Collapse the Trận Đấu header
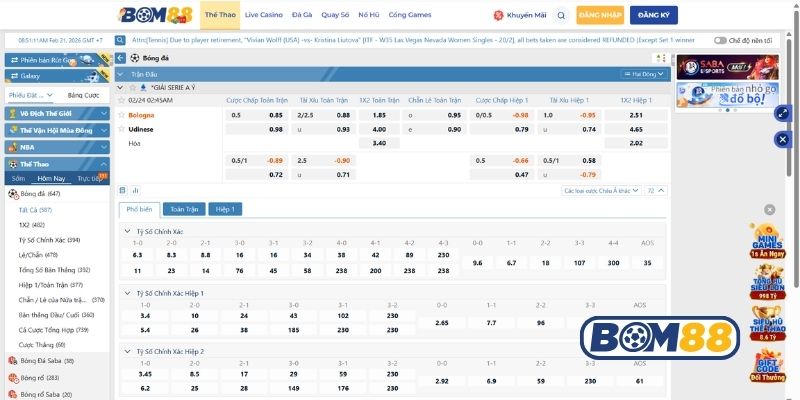The height and width of the screenshot is (400, 800). (120, 74)
